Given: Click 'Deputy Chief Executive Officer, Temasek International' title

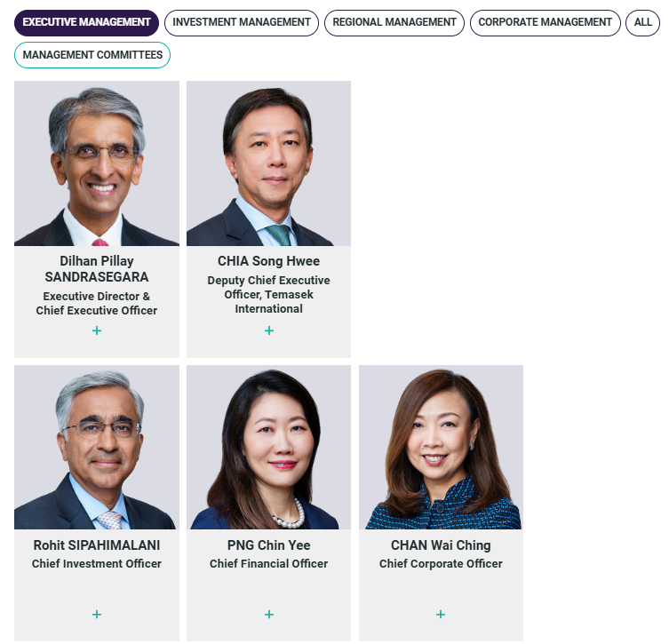Looking at the screenshot, I should (x=269, y=295).
